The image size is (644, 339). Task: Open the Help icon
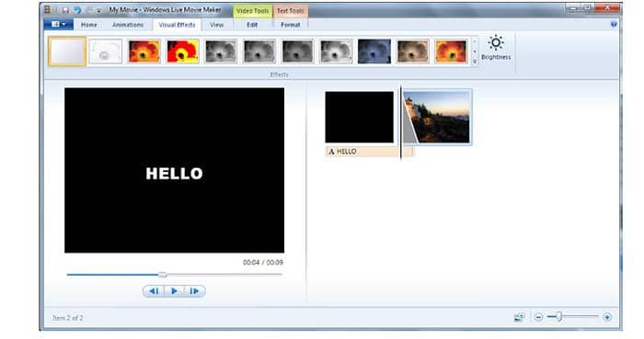click(614, 25)
